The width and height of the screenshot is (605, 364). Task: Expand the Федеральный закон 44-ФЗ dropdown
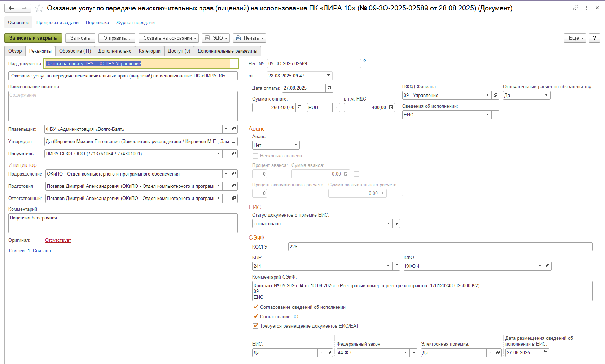tap(405, 352)
